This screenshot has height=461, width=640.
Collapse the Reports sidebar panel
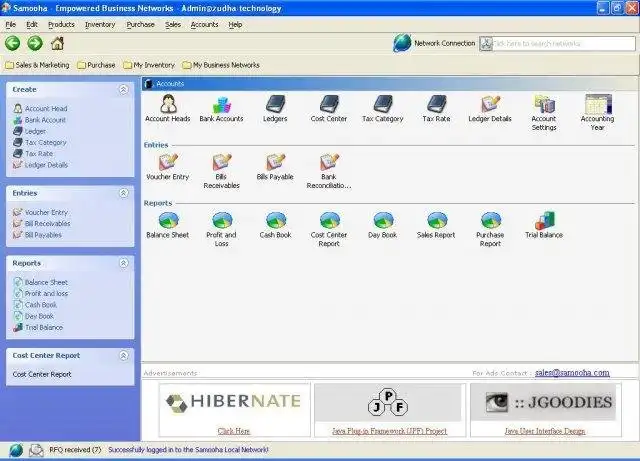[x=123, y=263]
